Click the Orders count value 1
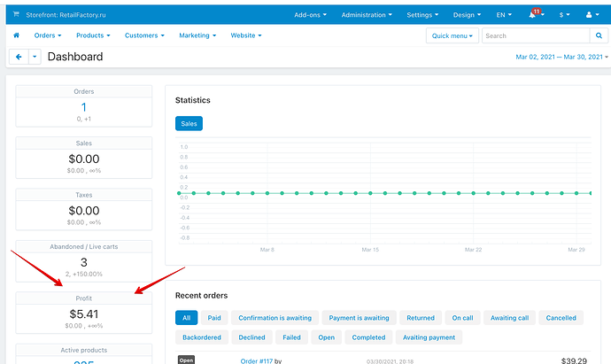 (x=84, y=107)
